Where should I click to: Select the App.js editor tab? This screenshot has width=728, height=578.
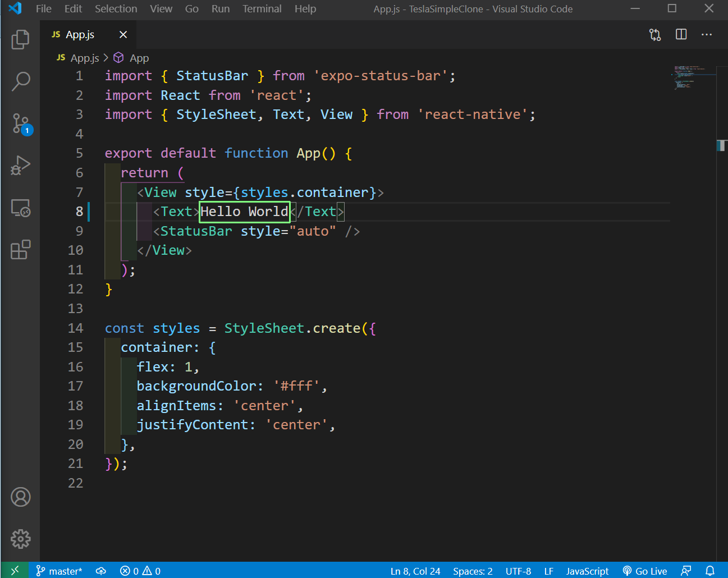[x=88, y=35]
